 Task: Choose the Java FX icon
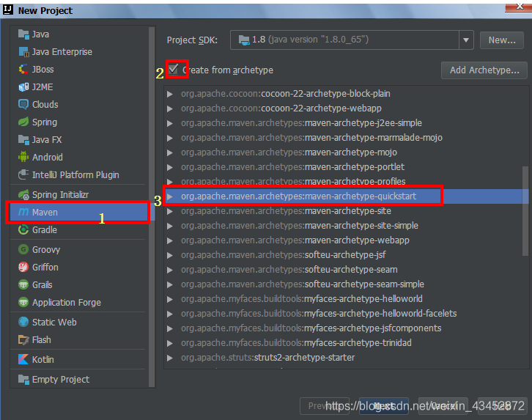[23, 140]
